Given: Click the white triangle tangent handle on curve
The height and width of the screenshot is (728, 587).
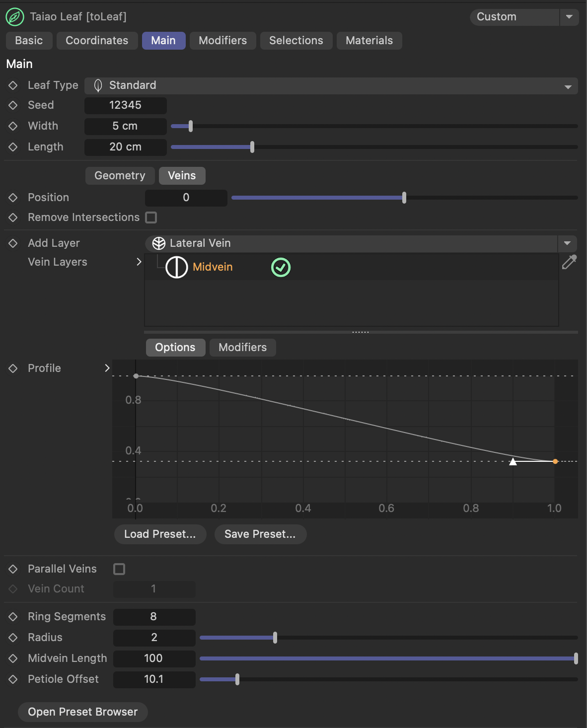Looking at the screenshot, I should pyautogui.click(x=513, y=462).
